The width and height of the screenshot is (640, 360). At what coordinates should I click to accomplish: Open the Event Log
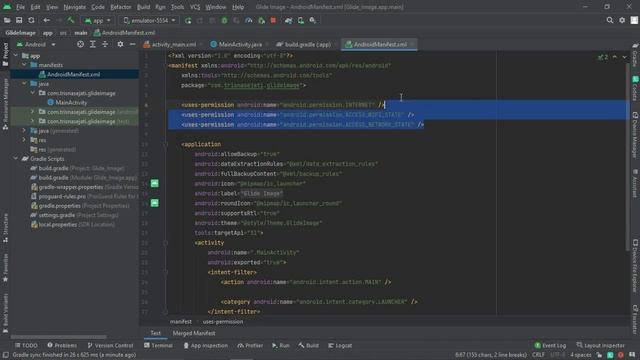pos(550,346)
